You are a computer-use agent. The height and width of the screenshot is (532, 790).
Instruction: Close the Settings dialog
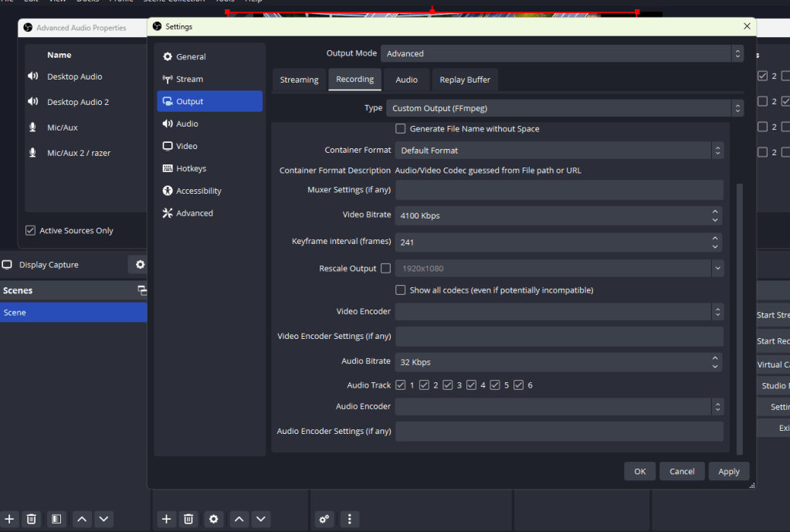747,26
